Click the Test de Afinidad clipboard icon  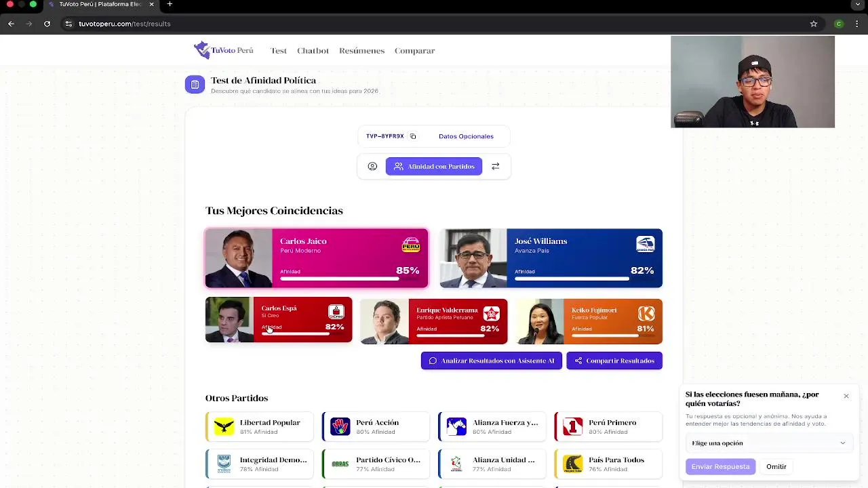pos(195,85)
